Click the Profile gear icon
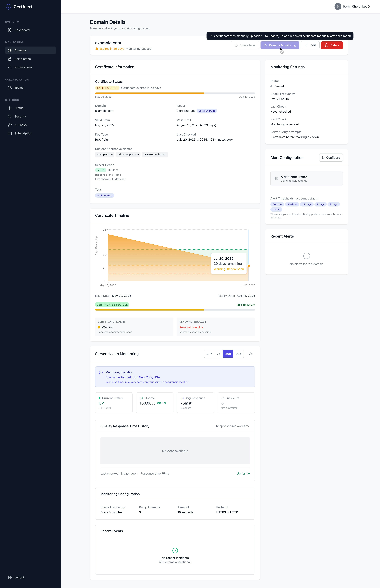Viewport: 380px width, 588px height. pyautogui.click(x=10, y=108)
